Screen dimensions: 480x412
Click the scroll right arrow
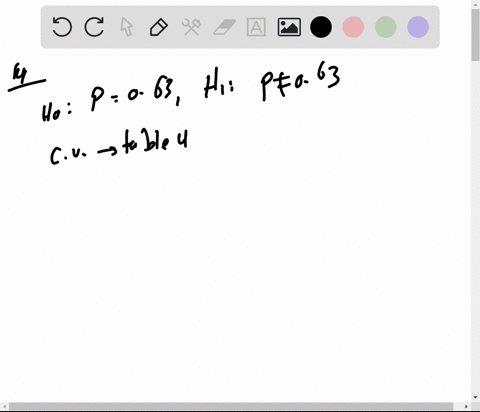click(x=466, y=406)
